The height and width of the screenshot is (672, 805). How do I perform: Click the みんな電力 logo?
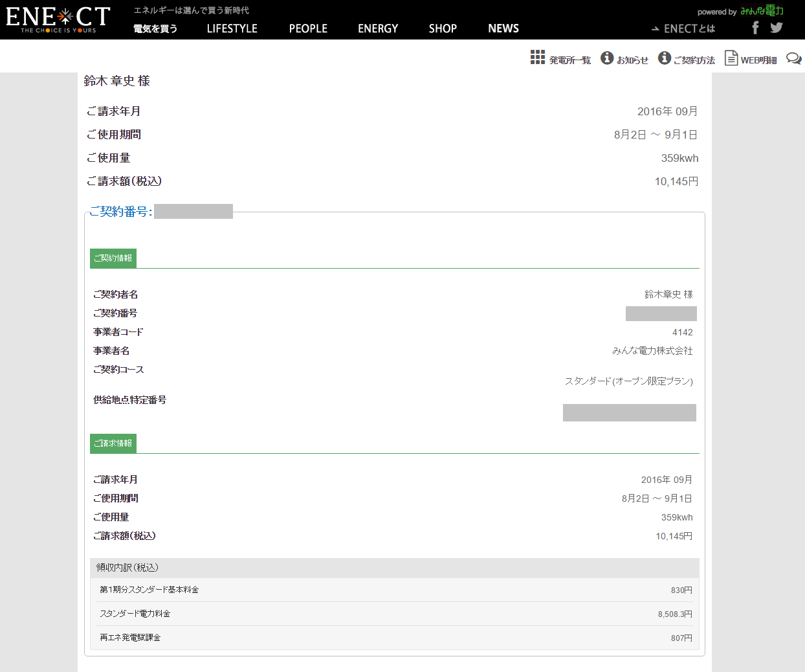point(762,11)
